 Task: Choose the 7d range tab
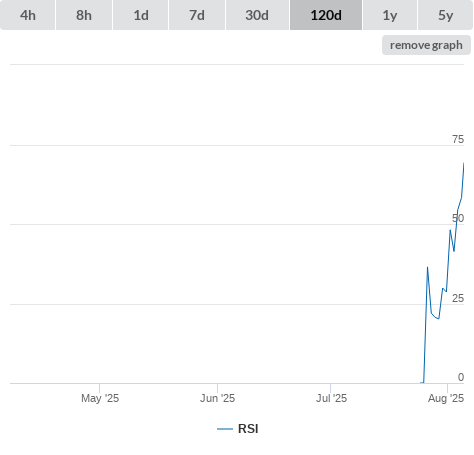point(197,15)
